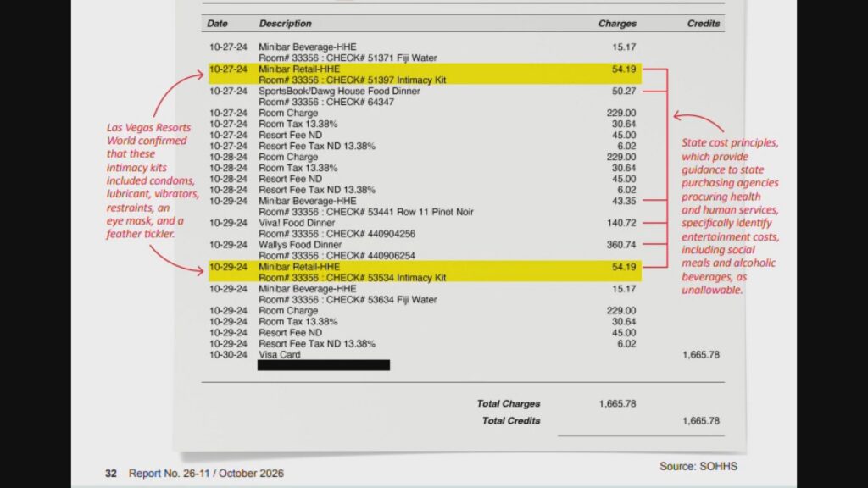Select 'CHECK# 53534 Intimacy Kit' highlighted line
Image resolution: width=868 pixels, height=488 pixels.
[352, 278]
